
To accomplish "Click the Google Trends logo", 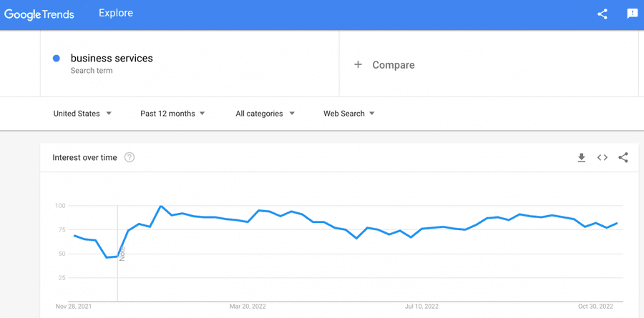I will (x=39, y=14).
